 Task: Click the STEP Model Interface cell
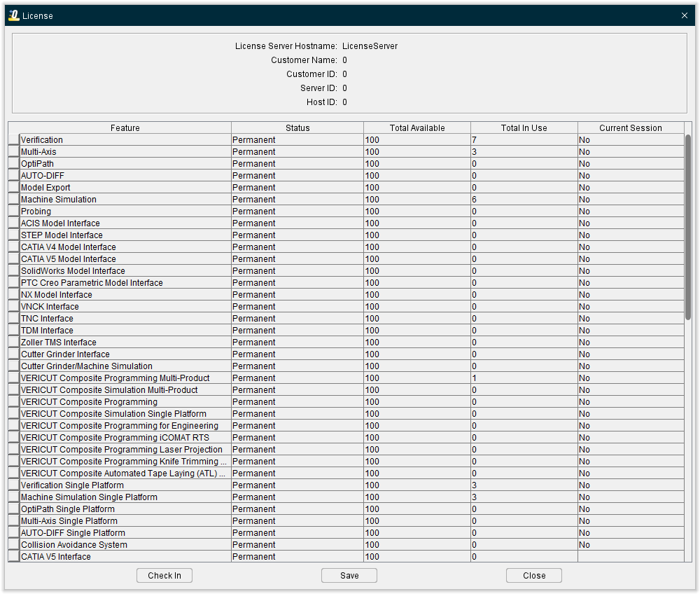125,235
